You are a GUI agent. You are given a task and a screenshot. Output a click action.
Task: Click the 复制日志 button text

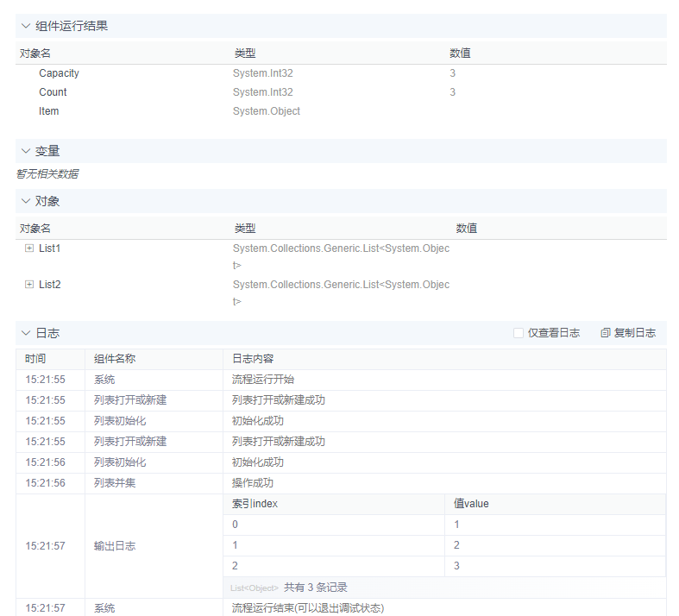634,333
